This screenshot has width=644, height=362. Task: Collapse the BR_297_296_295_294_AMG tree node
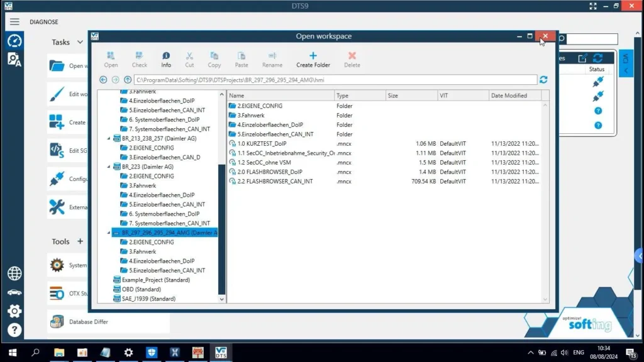point(109,233)
